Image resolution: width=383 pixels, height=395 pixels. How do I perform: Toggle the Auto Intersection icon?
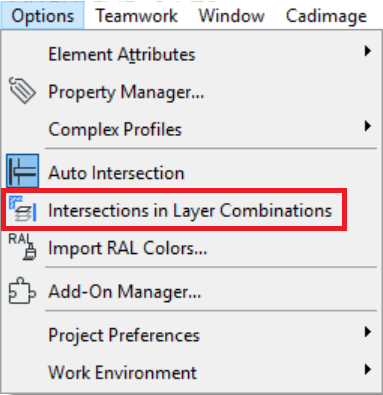click(22, 171)
